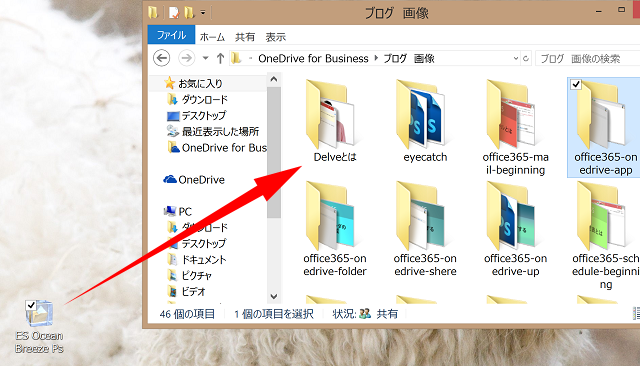The image size is (640, 366).
Task: Select お気に入り header in navigation pane
Action: pyautogui.click(x=193, y=84)
